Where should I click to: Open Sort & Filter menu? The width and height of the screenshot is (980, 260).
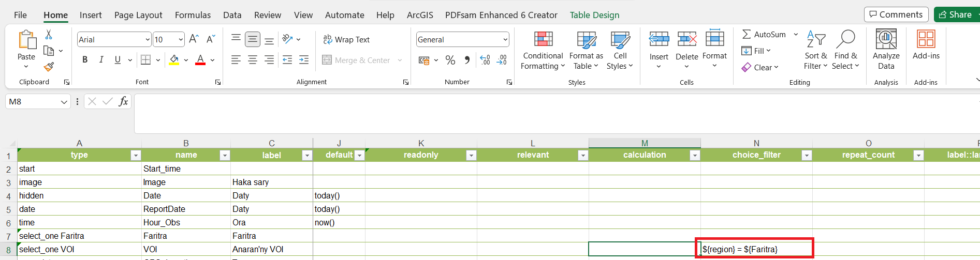[x=816, y=50]
